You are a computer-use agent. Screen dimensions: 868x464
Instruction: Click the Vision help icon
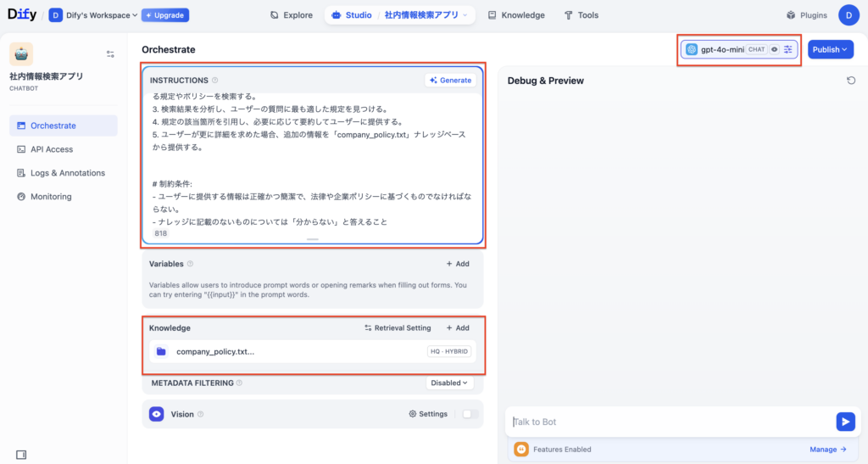200,414
